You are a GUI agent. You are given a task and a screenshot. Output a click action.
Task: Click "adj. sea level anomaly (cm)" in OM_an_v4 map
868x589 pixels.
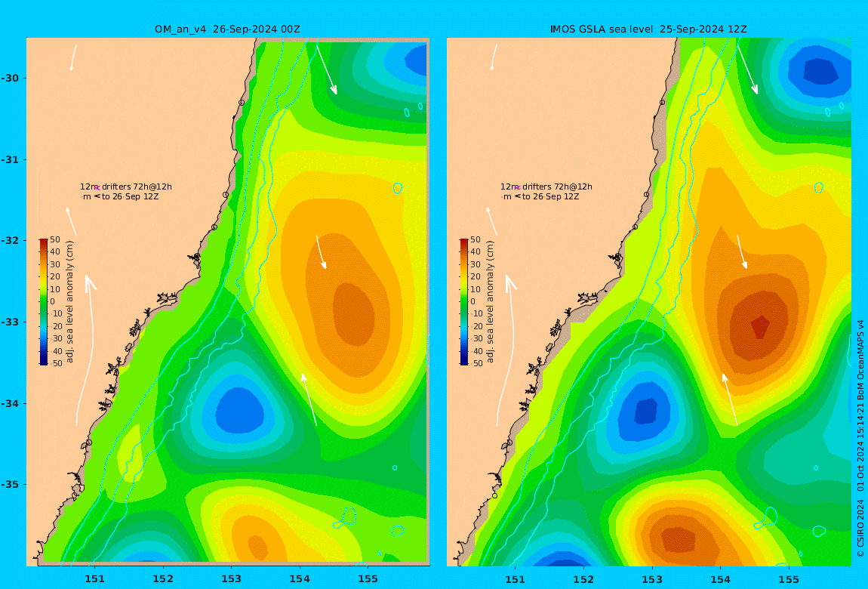point(69,302)
